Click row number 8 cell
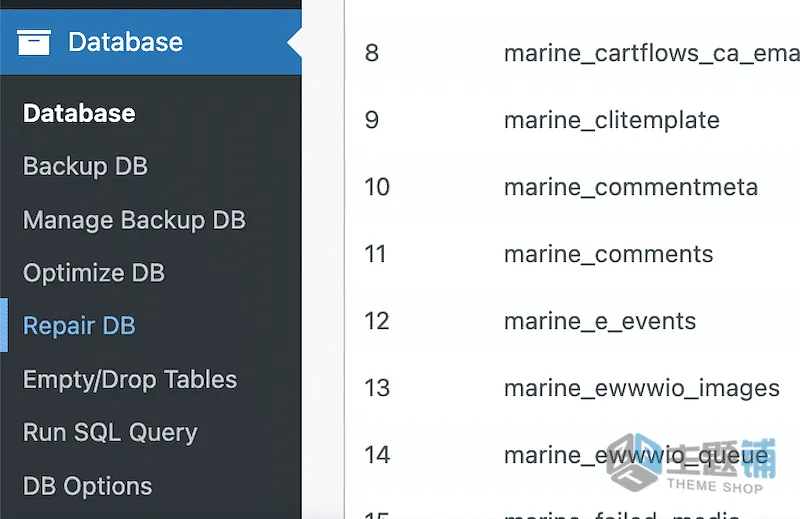Image resolution: width=800 pixels, height=519 pixels. click(x=372, y=53)
